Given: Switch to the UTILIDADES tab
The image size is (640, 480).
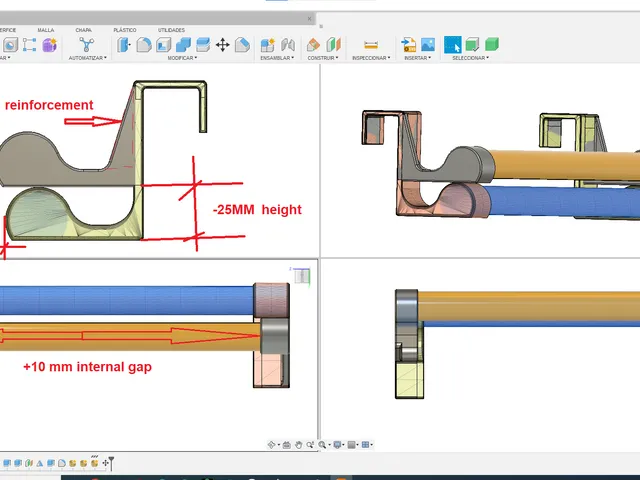Looking at the screenshot, I should click(x=171, y=30).
